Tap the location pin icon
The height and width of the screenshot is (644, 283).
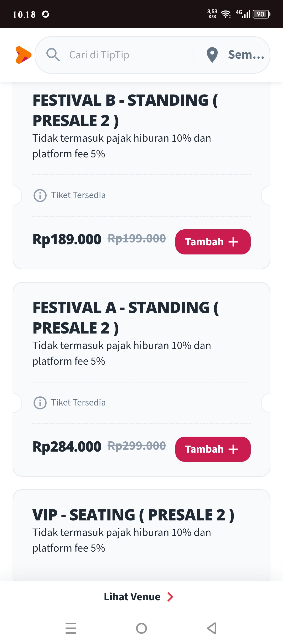pos(212,55)
